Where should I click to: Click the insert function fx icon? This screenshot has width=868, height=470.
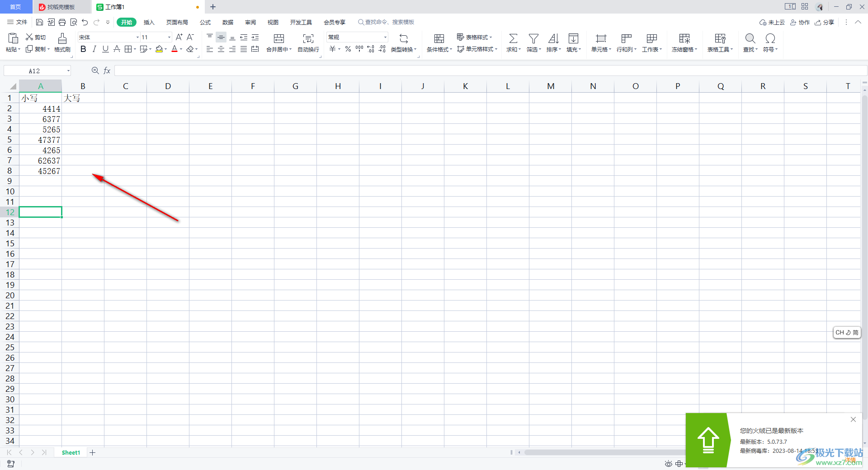coord(107,70)
